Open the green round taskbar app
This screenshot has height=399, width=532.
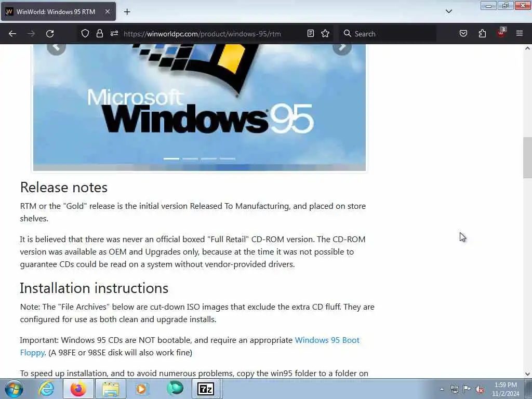175,388
